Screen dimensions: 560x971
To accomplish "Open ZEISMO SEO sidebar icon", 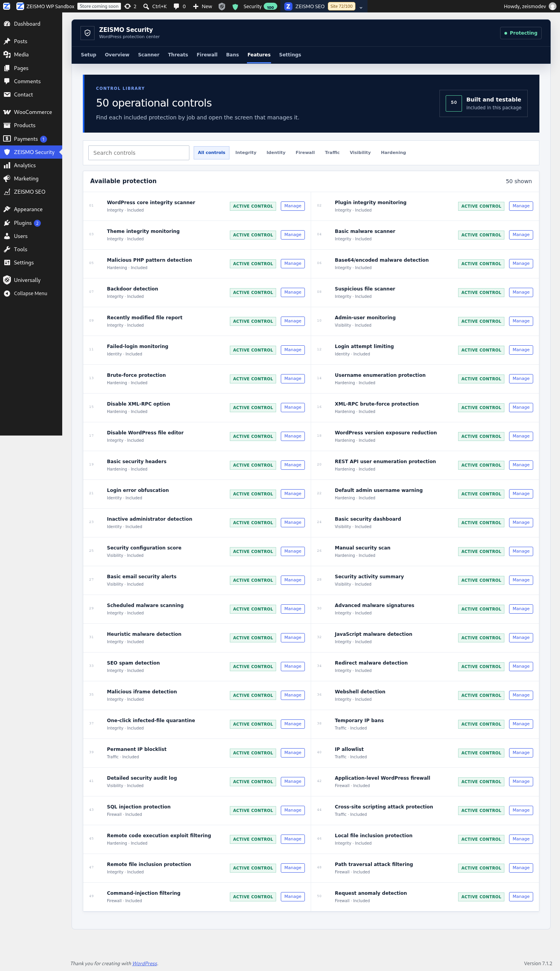I will tap(7, 192).
